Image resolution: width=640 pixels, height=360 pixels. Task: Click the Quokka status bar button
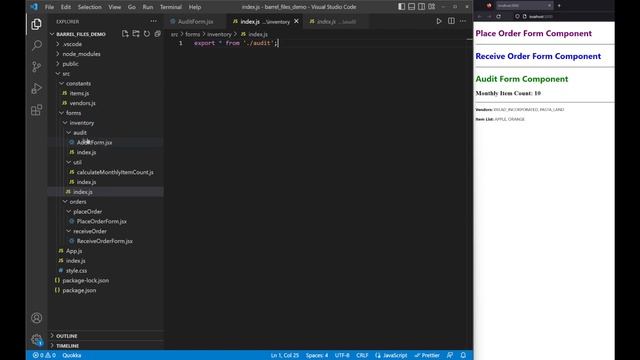[x=71, y=356]
